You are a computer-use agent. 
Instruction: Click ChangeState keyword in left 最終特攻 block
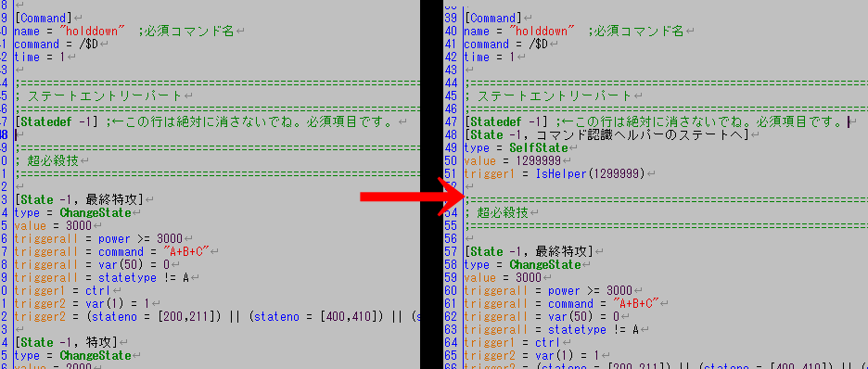click(96, 213)
